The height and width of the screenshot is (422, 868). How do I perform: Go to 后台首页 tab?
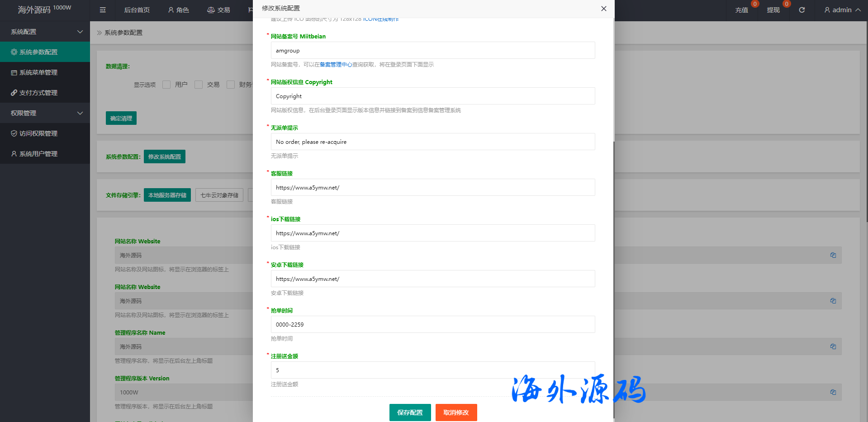(x=137, y=10)
